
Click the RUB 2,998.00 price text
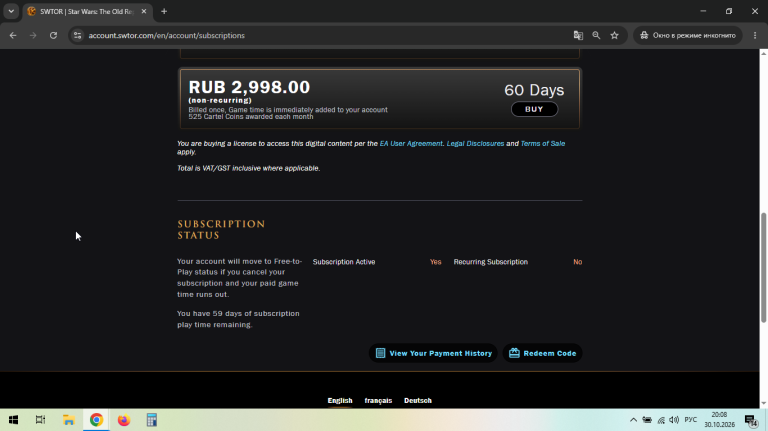[249, 87]
